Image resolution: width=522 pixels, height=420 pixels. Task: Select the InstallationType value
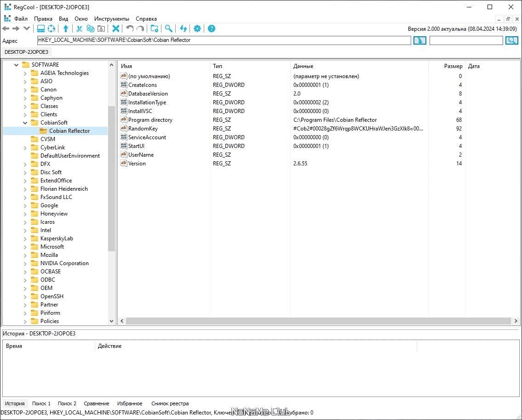click(147, 102)
